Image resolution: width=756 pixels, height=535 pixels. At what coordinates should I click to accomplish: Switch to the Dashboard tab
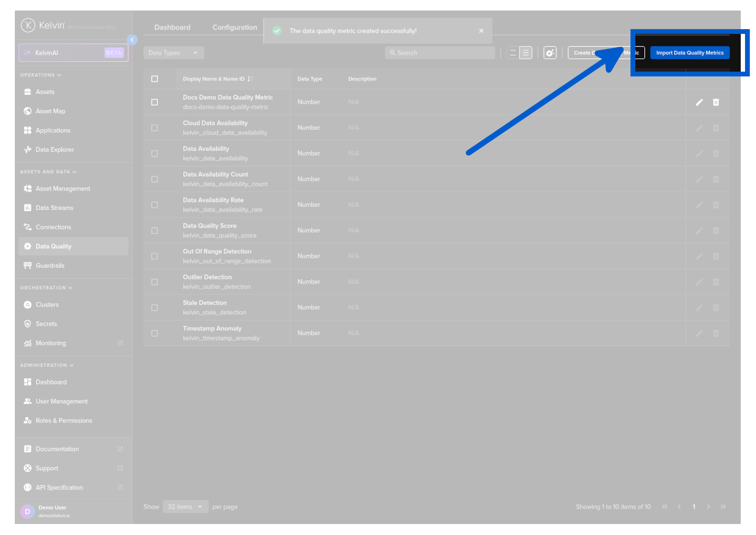[x=172, y=28]
